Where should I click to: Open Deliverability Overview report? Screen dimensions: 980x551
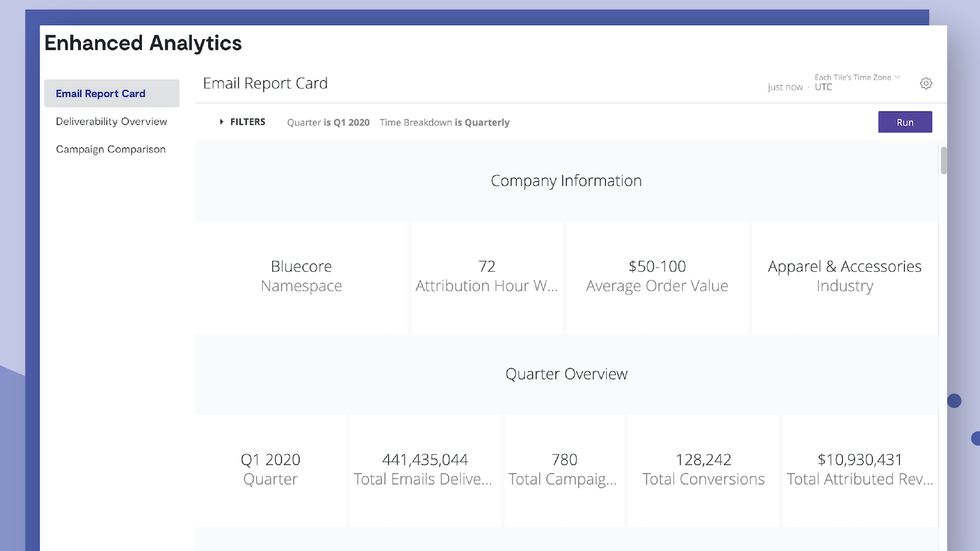click(111, 121)
